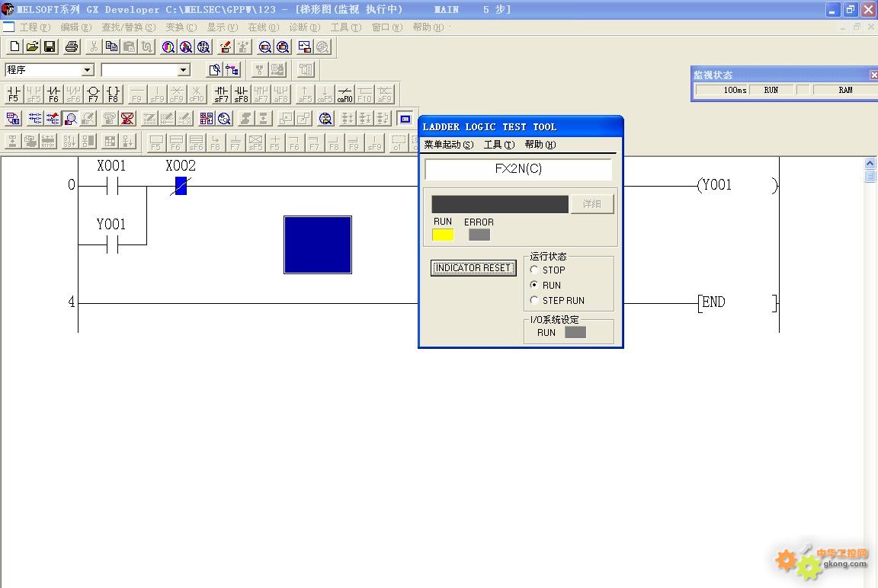Open the 编辑(E) menu
The height and width of the screenshot is (588, 878).
pos(76,27)
